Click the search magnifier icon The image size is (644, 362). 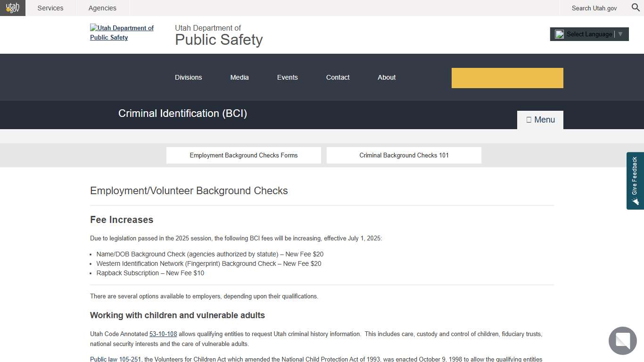(635, 8)
